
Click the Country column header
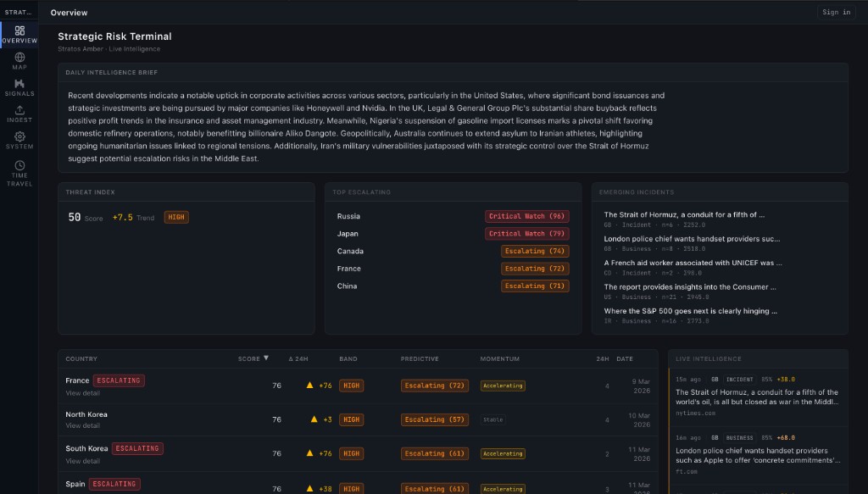(x=81, y=359)
